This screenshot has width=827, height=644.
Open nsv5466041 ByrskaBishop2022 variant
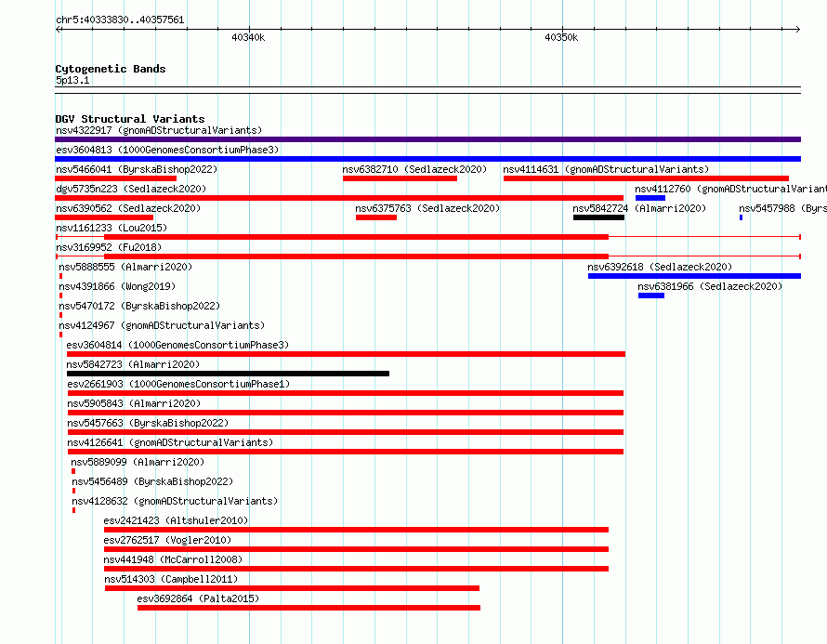pos(137,169)
